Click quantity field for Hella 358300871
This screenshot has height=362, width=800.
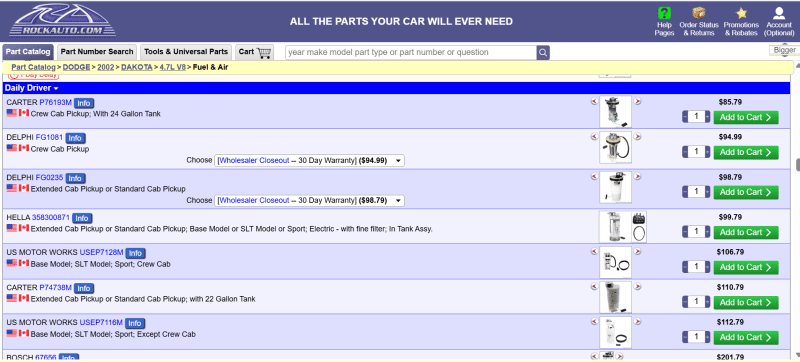coord(696,232)
